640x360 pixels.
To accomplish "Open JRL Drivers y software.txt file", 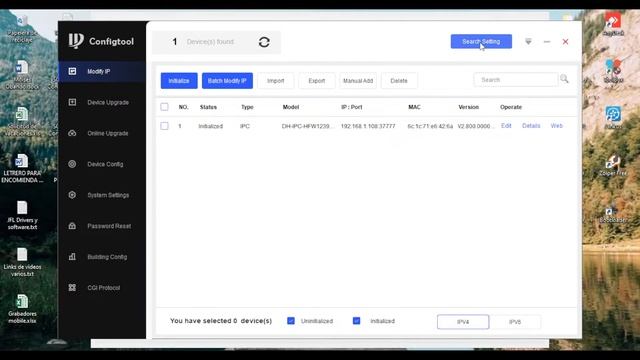I will 22,215.
